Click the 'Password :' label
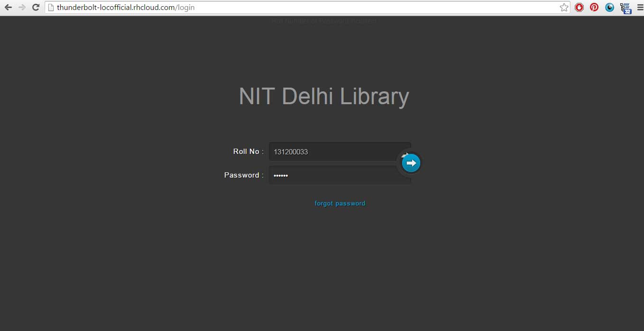The height and width of the screenshot is (331, 644). click(x=244, y=175)
